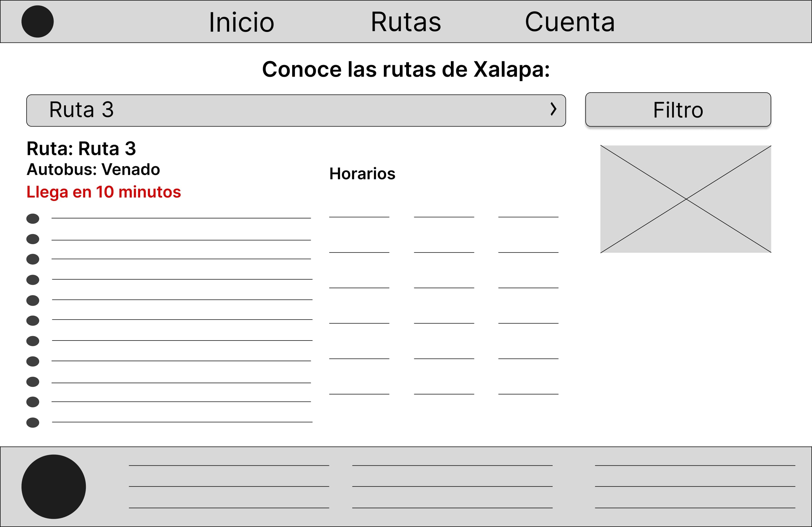Click the Ruta: Ruta 3 title
The height and width of the screenshot is (527, 812).
81,149
